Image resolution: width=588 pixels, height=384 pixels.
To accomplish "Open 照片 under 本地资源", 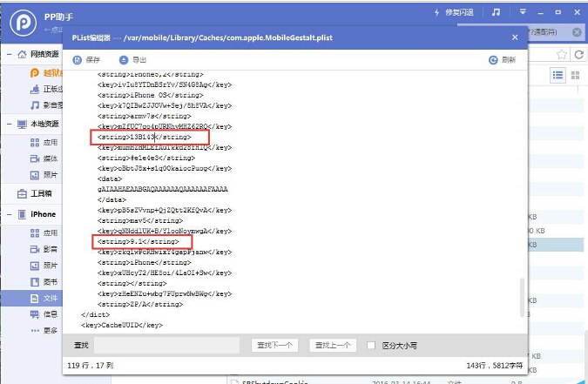I will (x=44, y=175).
